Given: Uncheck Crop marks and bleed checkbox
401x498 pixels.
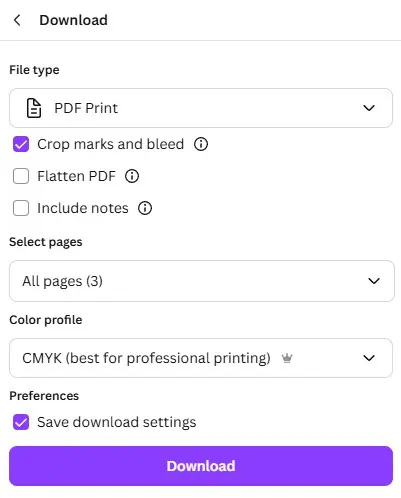Looking at the screenshot, I should pos(21,144).
